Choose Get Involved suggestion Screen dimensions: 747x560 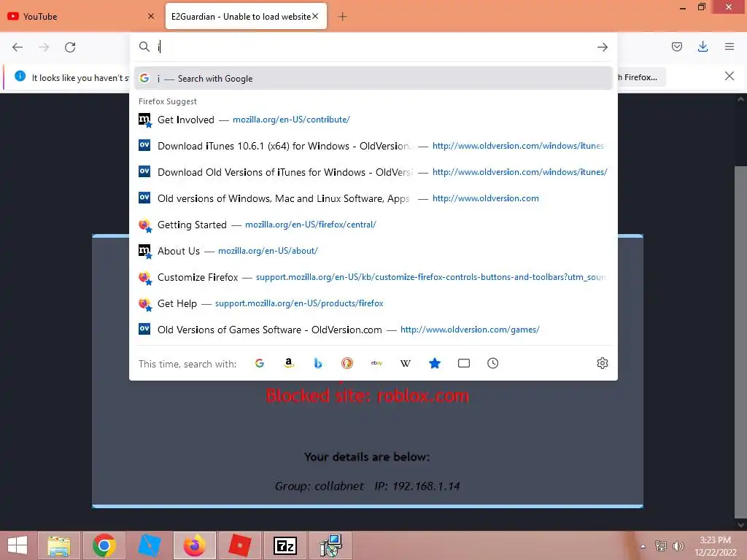pos(373,120)
